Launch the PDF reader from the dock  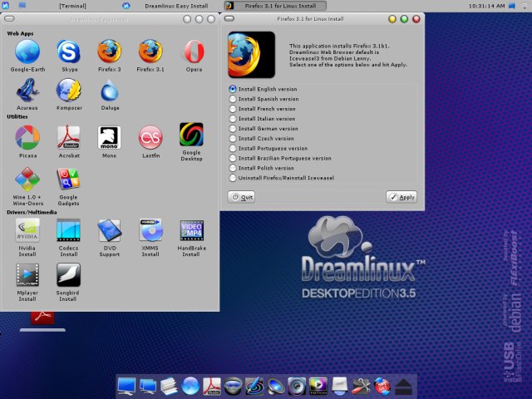click(x=212, y=387)
